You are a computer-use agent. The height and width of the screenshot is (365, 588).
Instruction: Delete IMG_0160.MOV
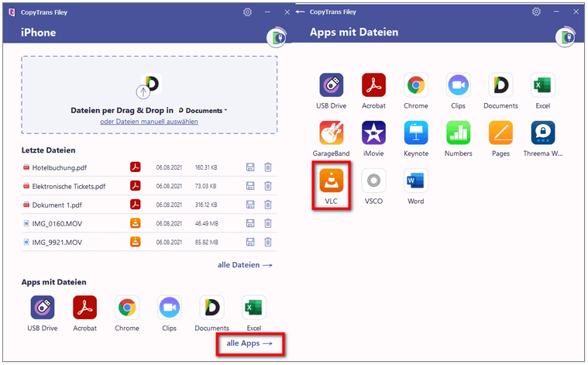coord(268,224)
